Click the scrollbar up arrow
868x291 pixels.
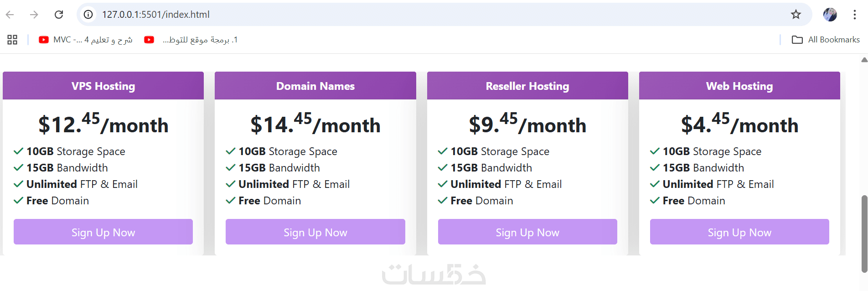point(864,60)
